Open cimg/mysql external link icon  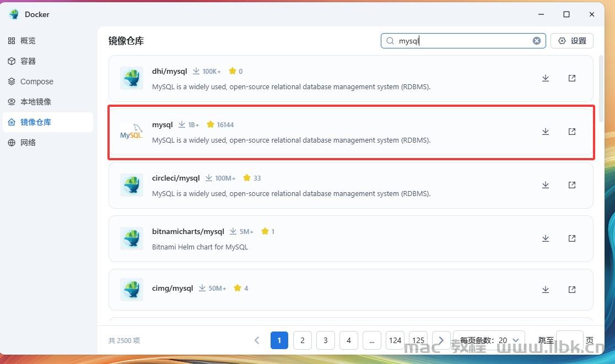(x=572, y=289)
